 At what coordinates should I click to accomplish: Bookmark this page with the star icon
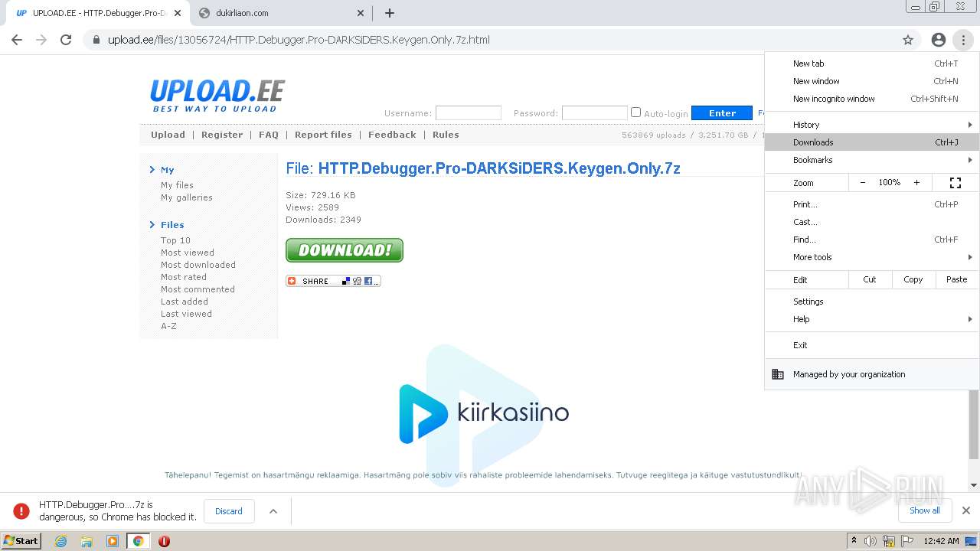click(x=908, y=40)
